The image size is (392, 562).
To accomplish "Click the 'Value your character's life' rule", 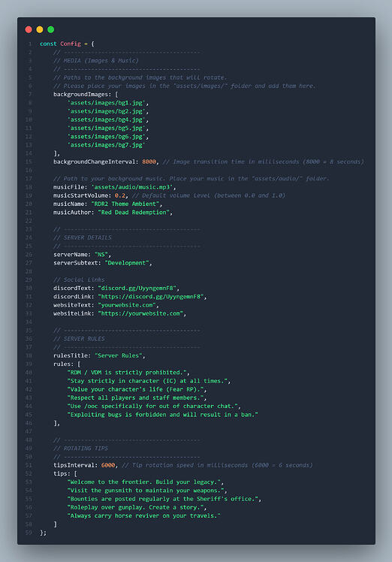I will pos(135,389).
